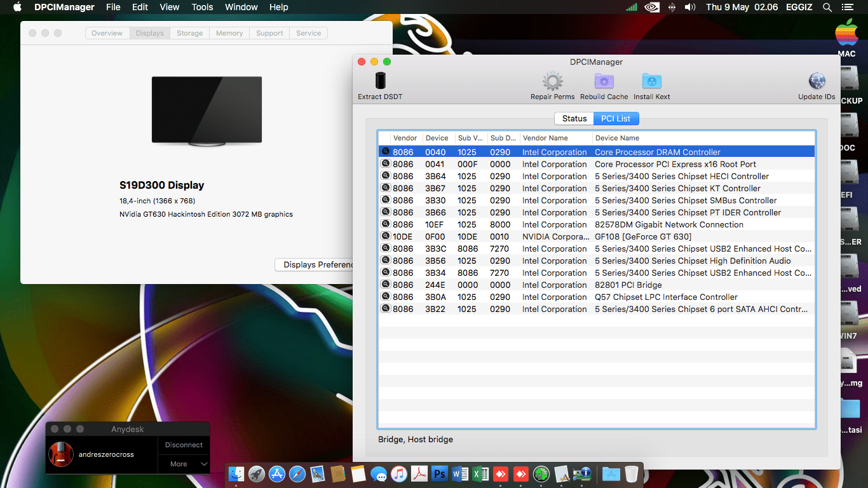Click the lookup magnifier on the GF108 row
The width and height of the screenshot is (868, 488).
[x=385, y=236]
